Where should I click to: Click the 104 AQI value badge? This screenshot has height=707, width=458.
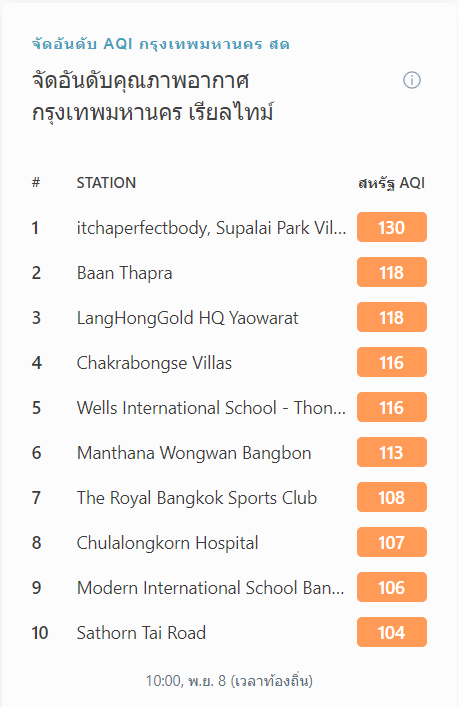392,632
